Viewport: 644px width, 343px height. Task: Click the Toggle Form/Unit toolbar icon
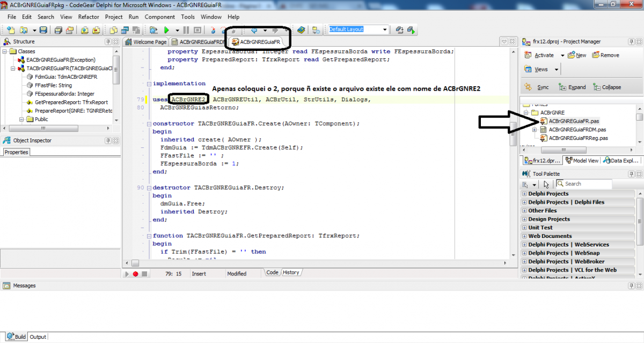[137, 30]
